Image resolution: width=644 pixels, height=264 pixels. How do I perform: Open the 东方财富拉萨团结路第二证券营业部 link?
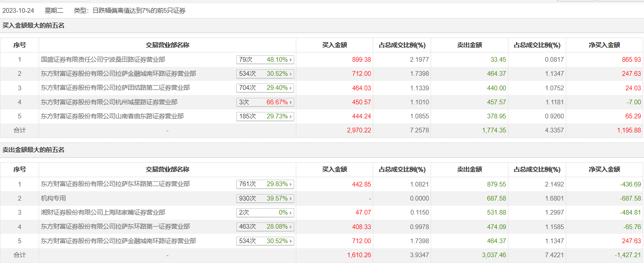pyautogui.click(x=116, y=88)
